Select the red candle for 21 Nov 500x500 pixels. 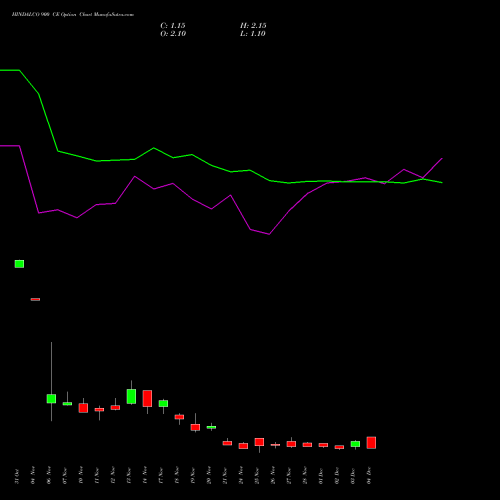point(227,443)
